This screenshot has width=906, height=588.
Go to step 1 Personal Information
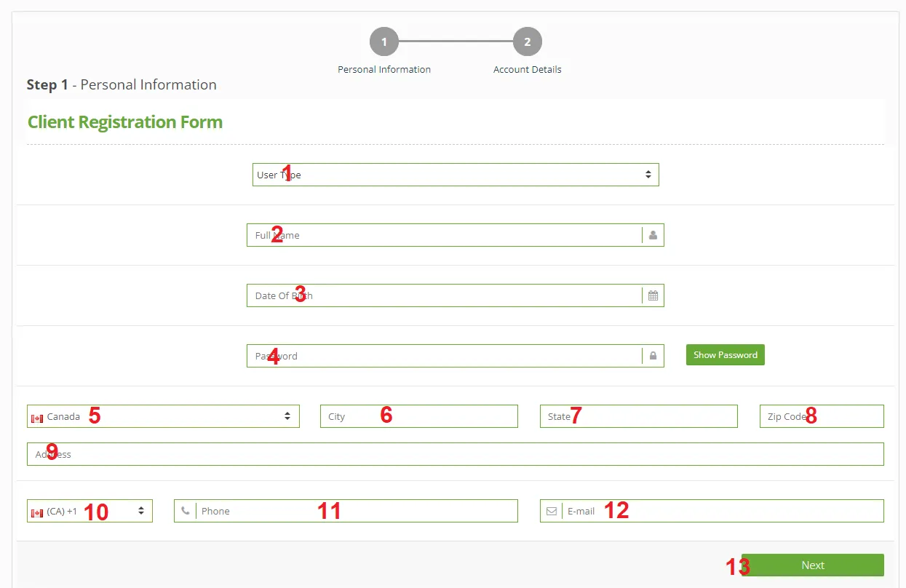pos(384,42)
